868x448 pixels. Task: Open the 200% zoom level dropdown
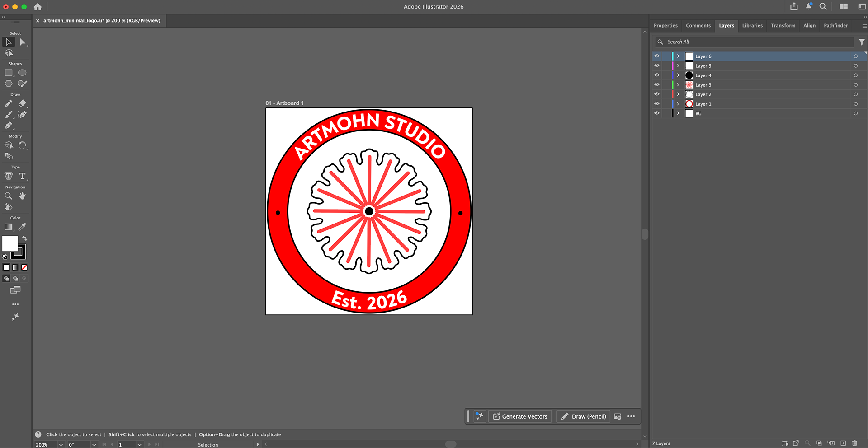point(61,445)
